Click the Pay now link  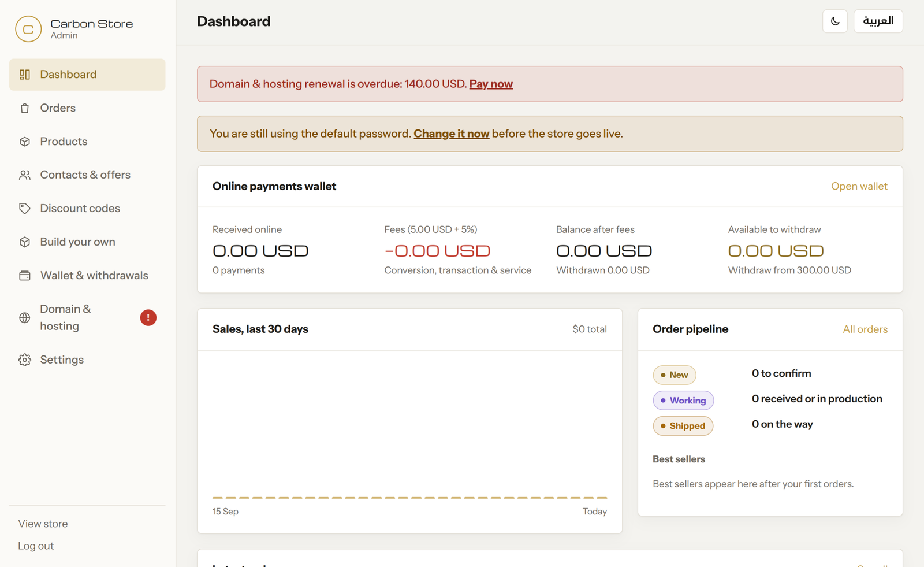[491, 84]
